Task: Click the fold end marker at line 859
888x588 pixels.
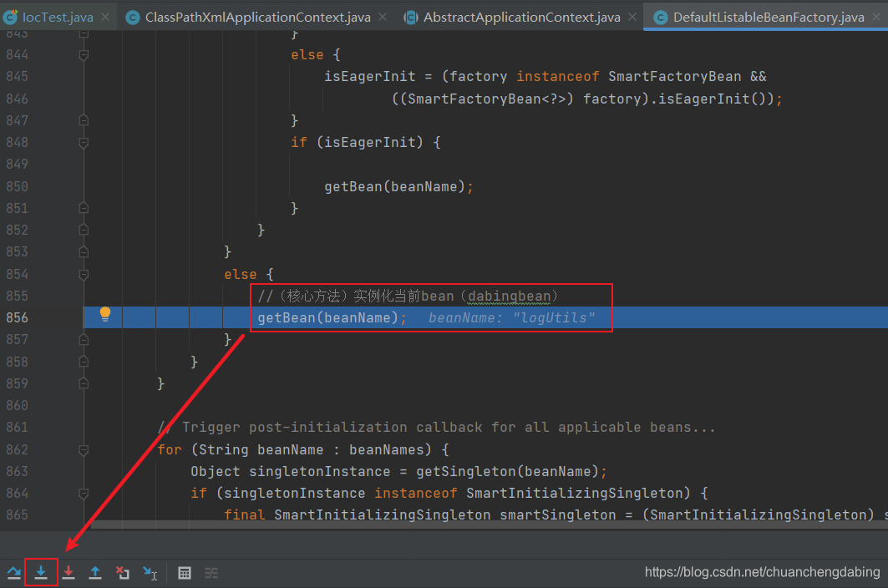Action: [x=84, y=383]
